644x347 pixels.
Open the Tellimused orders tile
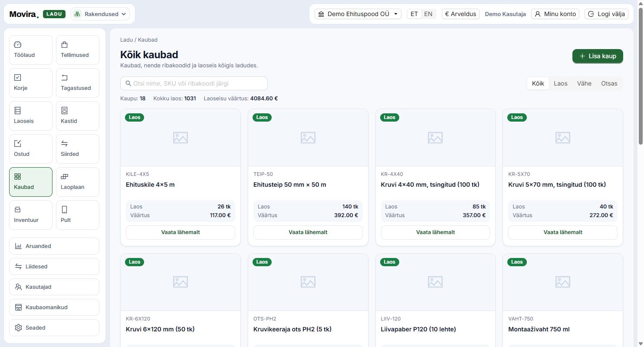[x=78, y=50]
